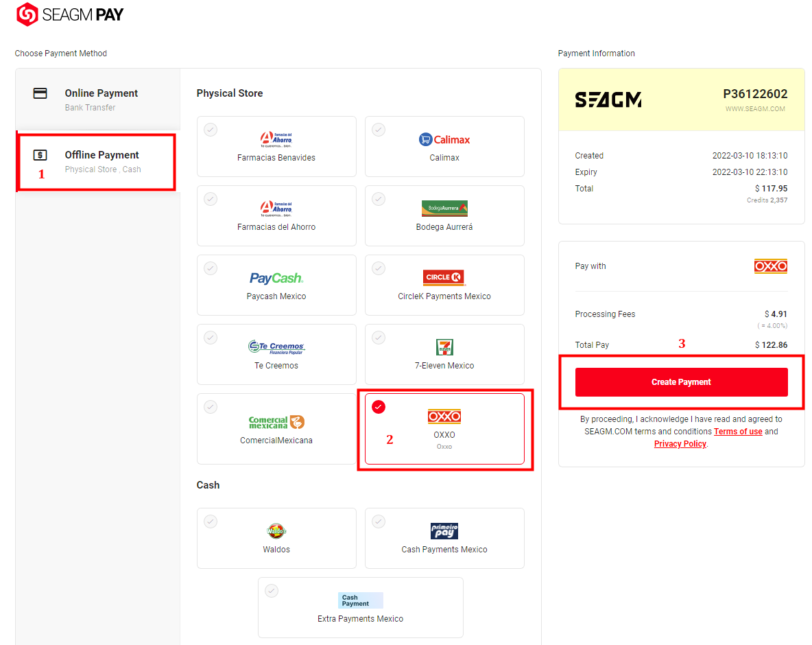The height and width of the screenshot is (645, 812).
Task: Click the Credits 2,357 text
Action: click(767, 200)
